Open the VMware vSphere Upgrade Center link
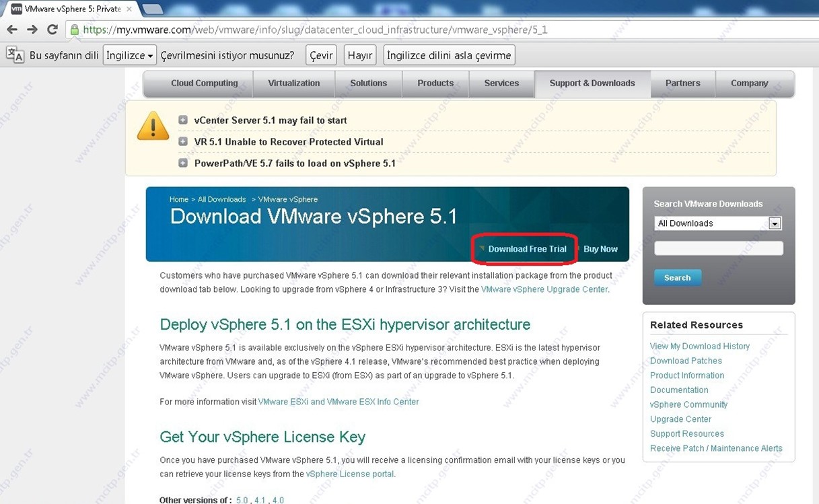This screenshot has width=819, height=504. [x=544, y=289]
